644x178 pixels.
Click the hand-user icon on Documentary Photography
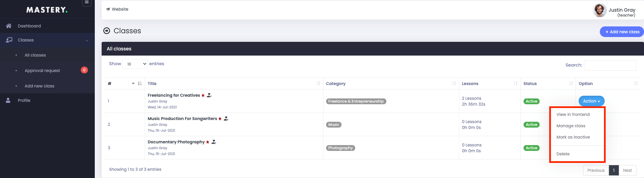pyautogui.click(x=214, y=142)
